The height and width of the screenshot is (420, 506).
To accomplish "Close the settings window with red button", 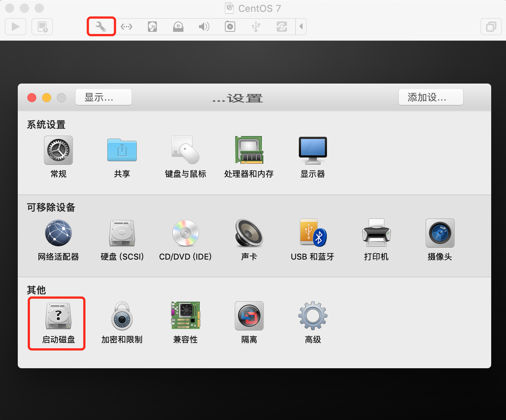I will (32, 98).
